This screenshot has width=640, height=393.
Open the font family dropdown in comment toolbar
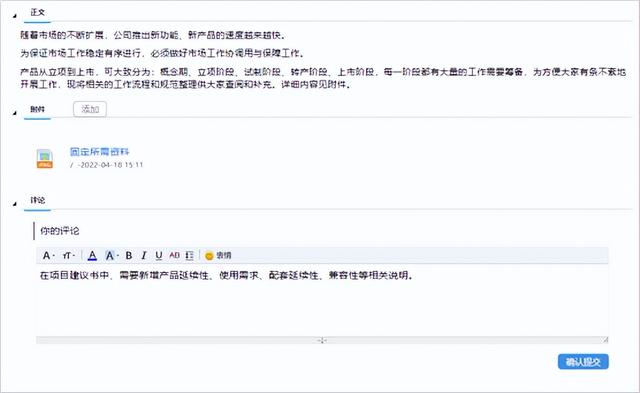pyautogui.click(x=48, y=255)
